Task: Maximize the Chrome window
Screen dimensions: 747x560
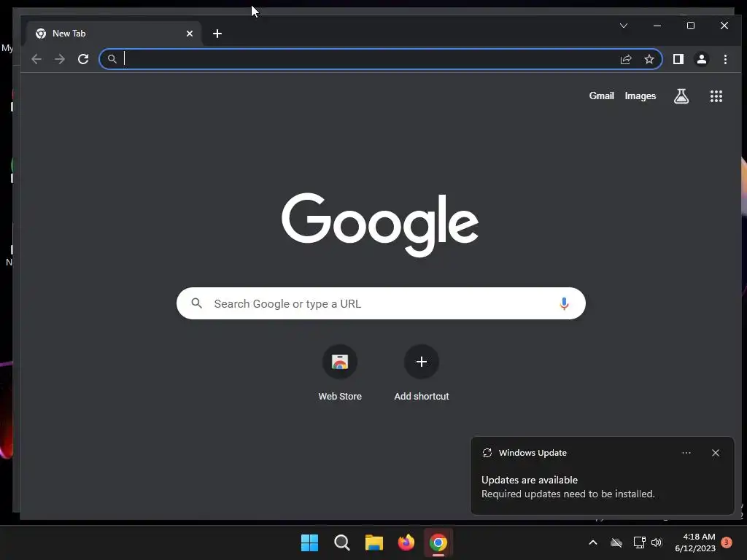Action: 691,26
